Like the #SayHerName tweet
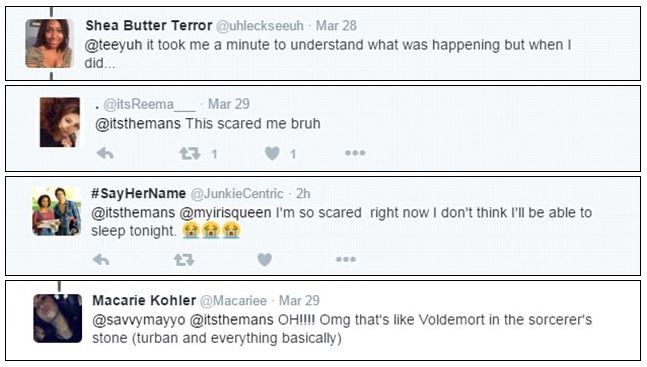The width and height of the screenshot is (647, 367). [264, 260]
